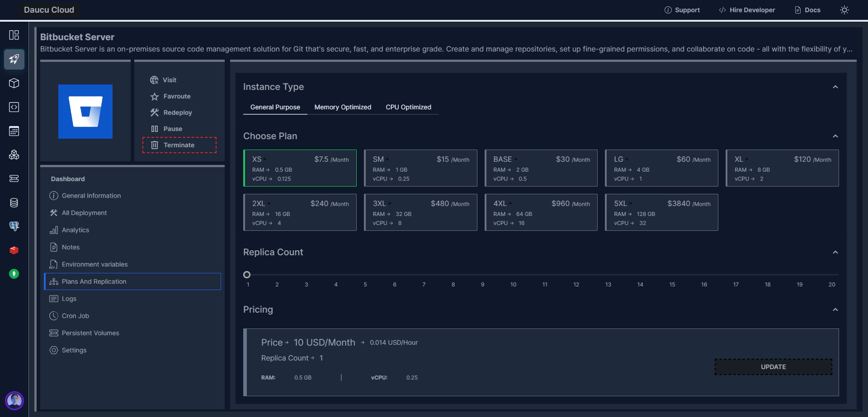Collapse the Replica Count section
This screenshot has width=868, height=417.
coord(835,252)
